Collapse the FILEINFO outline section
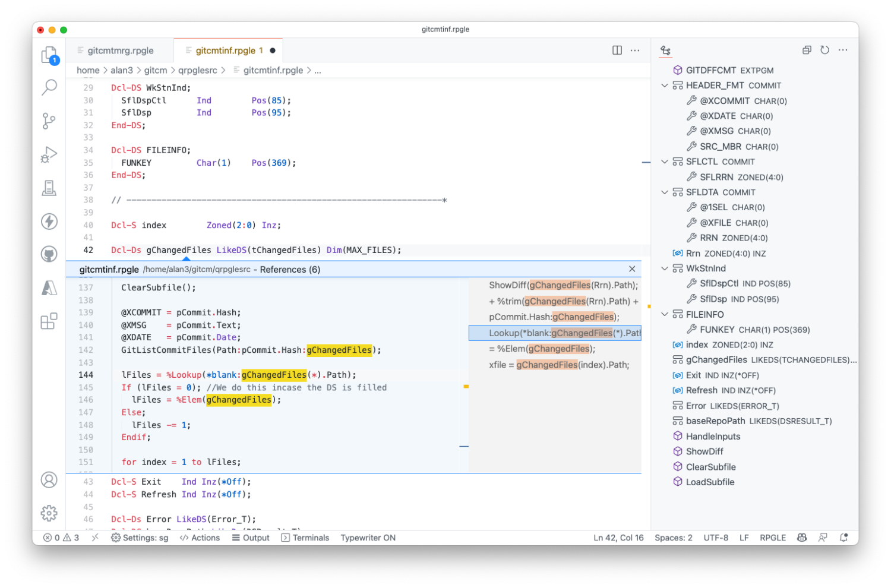The image size is (891, 588). pyautogui.click(x=664, y=314)
